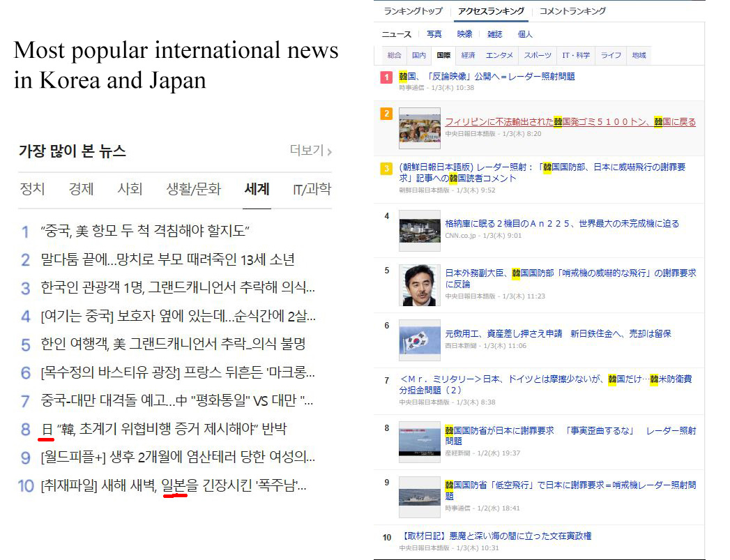This screenshot has height=560, width=730.
Task: Click the 写真 media type link
Action: (x=434, y=33)
